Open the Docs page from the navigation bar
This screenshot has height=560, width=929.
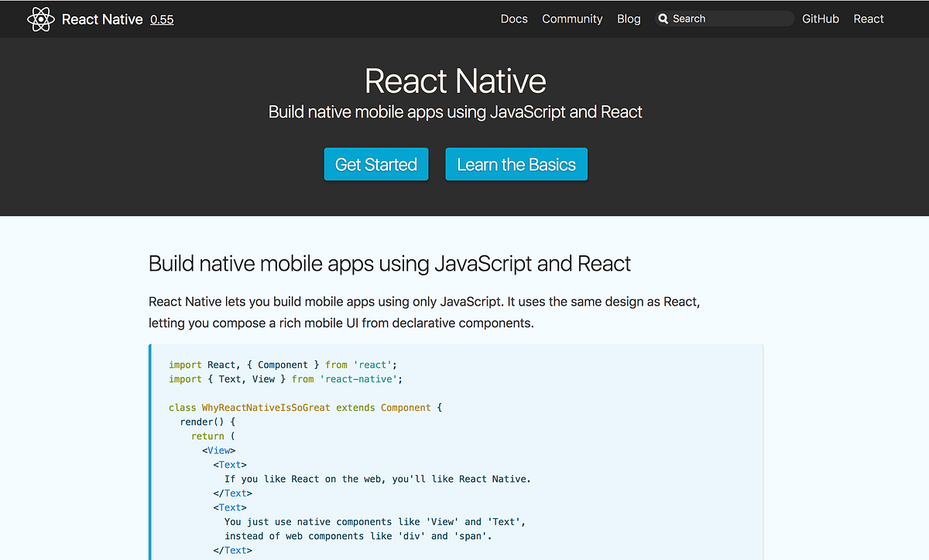pyautogui.click(x=514, y=19)
